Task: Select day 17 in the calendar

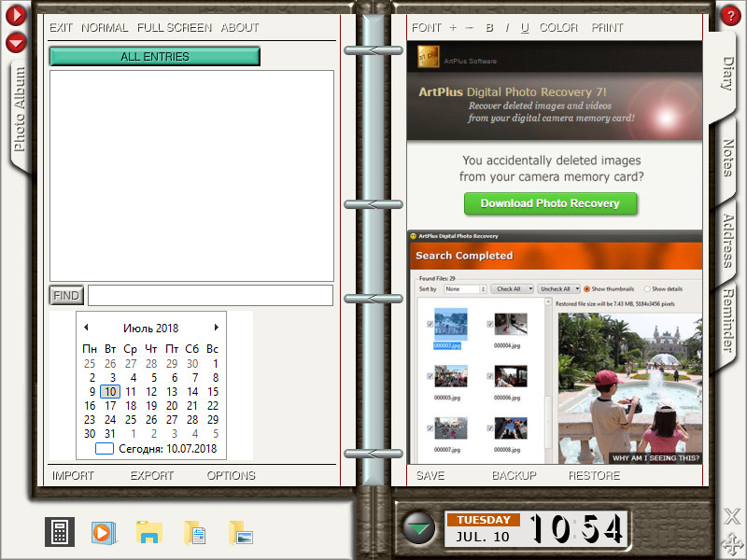Action: tap(110, 406)
